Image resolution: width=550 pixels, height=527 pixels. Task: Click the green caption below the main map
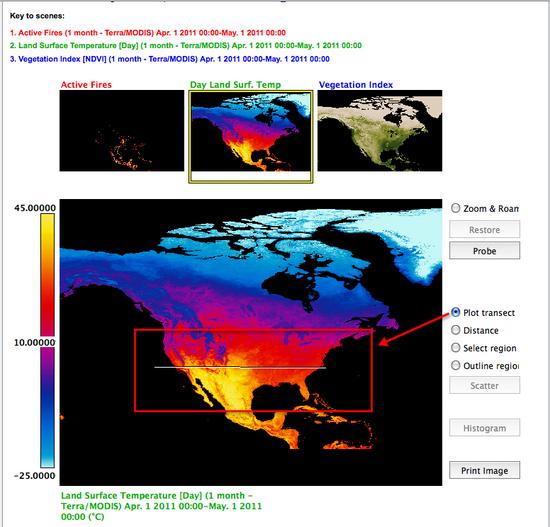click(x=161, y=506)
